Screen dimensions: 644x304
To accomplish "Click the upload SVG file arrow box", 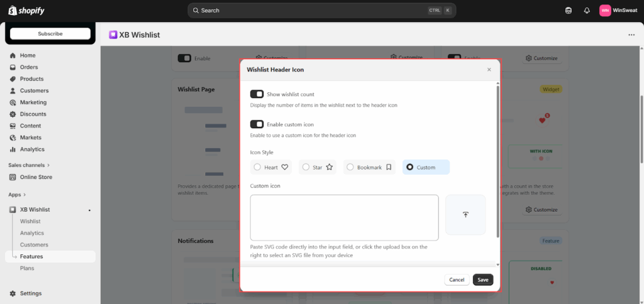I will point(465,215).
